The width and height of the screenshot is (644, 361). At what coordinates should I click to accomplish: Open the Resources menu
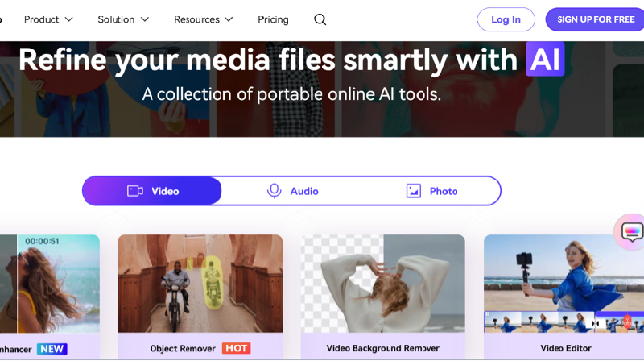click(204, 19)
